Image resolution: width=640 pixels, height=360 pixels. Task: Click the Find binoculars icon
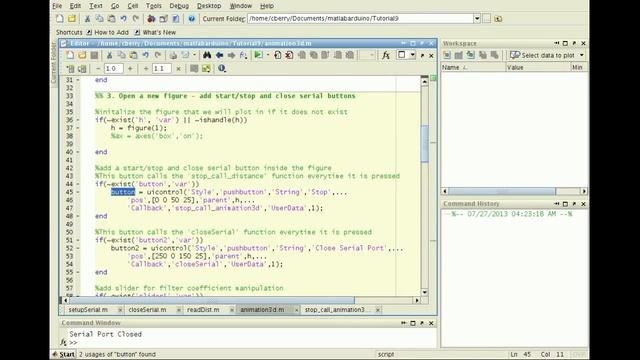pos(207,55)
